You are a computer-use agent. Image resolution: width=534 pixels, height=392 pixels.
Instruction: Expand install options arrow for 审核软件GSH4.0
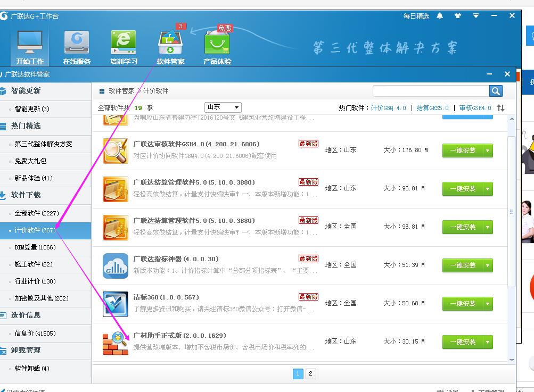[x=488, y=151]
